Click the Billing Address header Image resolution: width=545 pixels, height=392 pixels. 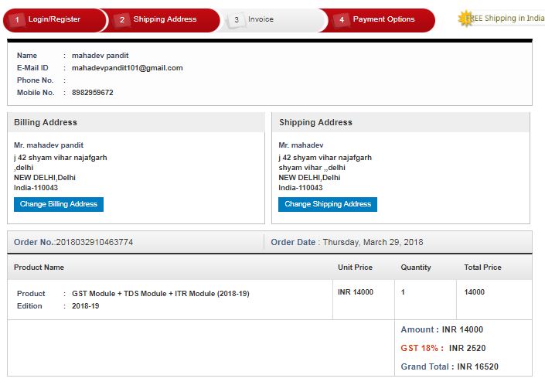pos(46,122)
